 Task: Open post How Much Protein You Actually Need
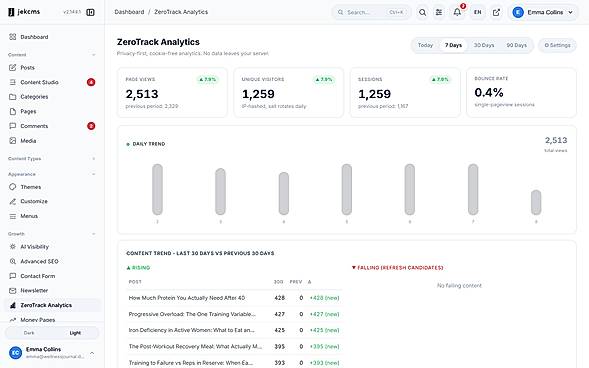[187, 298]
